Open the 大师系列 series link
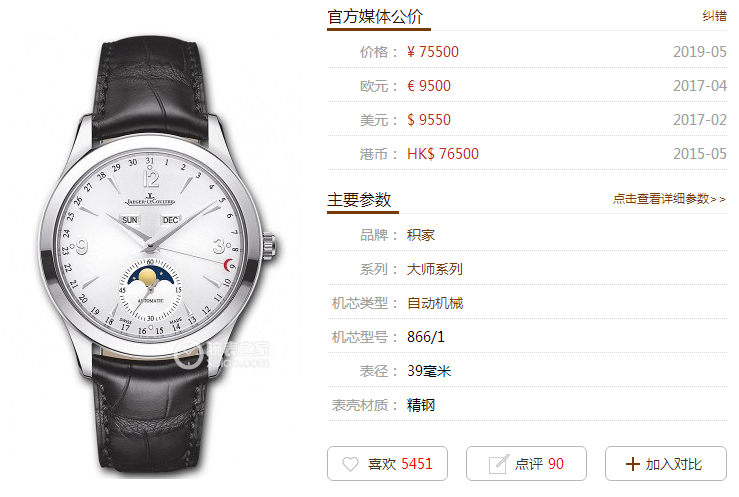This screenshot has width=739, height=497. (x=435, y=269)
